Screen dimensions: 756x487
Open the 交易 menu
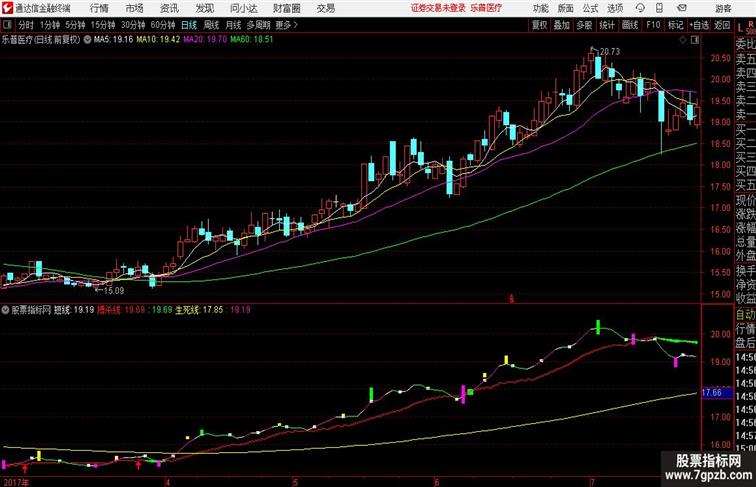click(325, 8)
